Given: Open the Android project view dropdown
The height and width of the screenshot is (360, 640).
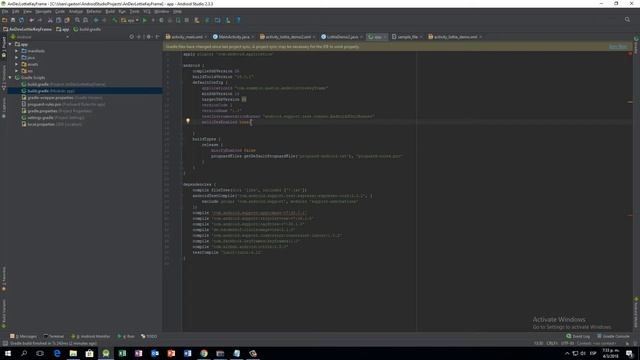Looking at the screenshot, I should [40, 37].
